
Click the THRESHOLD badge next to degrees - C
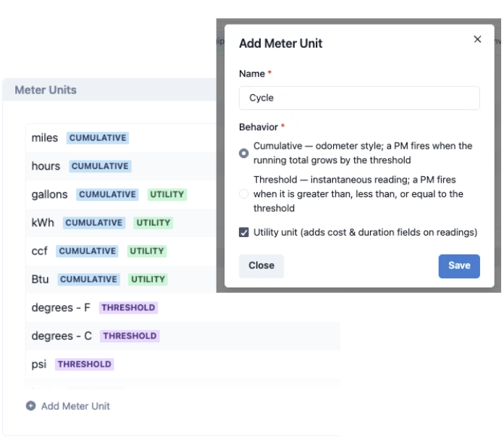[130, 336]
